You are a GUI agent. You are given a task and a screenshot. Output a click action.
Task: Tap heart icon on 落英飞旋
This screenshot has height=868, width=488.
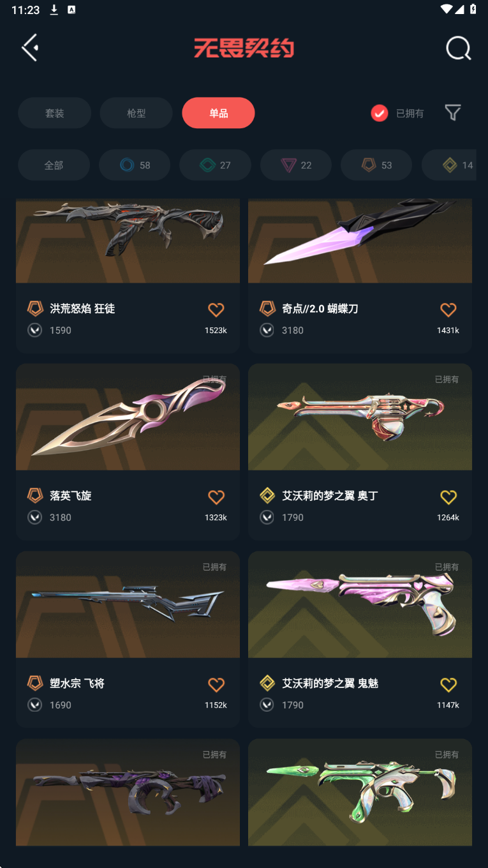point(216,497)
